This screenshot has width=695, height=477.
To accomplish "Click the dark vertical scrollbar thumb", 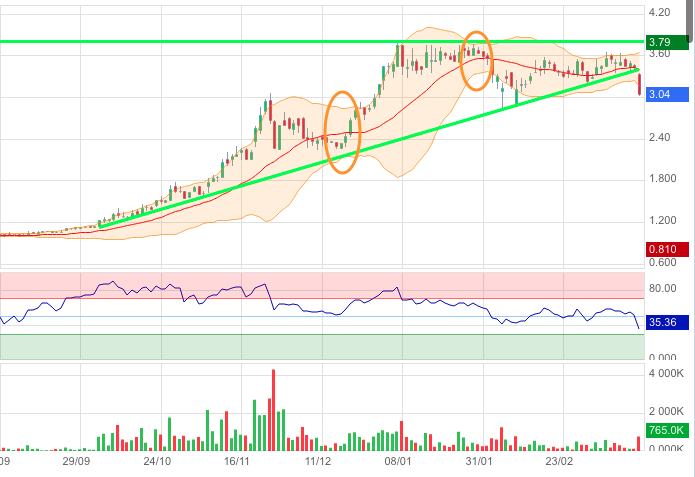I will click(691, 21).
